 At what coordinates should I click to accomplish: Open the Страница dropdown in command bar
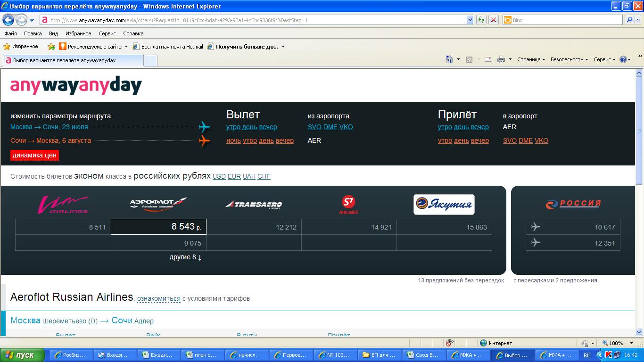tap(531, 59)
